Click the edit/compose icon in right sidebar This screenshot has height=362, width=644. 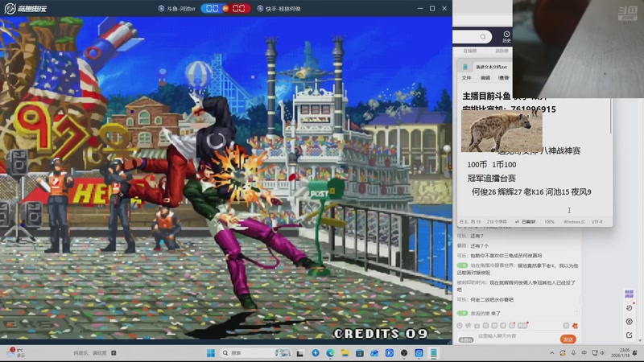(x=630, y=335)
